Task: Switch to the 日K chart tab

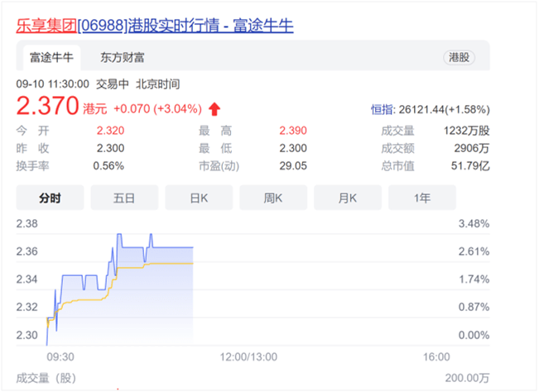Action: coord(199,198)
